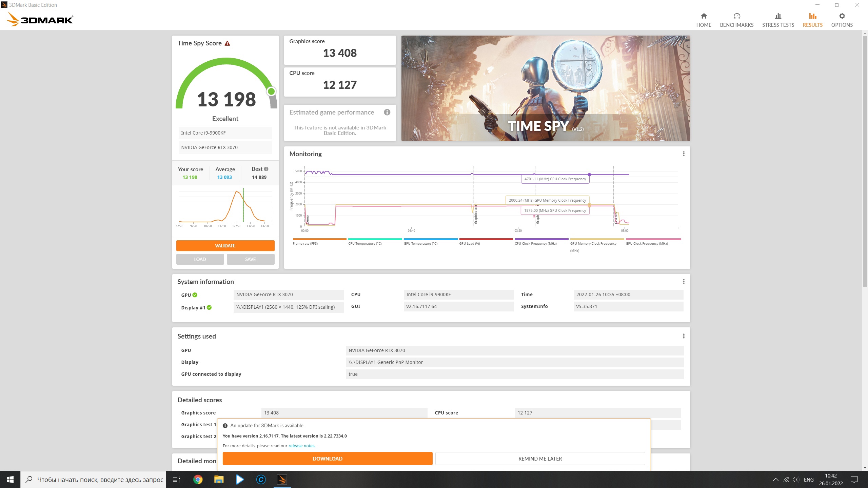
Task: Open the release notes link
Action: point(301,446)
